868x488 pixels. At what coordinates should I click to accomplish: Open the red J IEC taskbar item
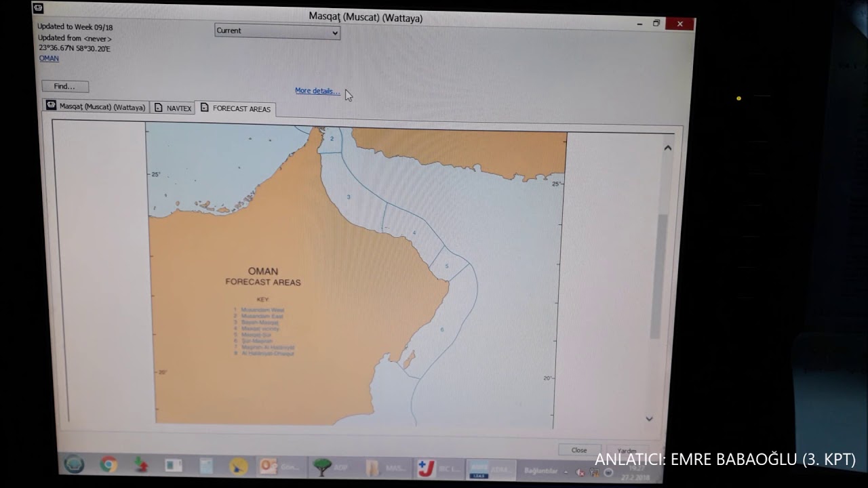pyautogui.click(x=439, y=468)
